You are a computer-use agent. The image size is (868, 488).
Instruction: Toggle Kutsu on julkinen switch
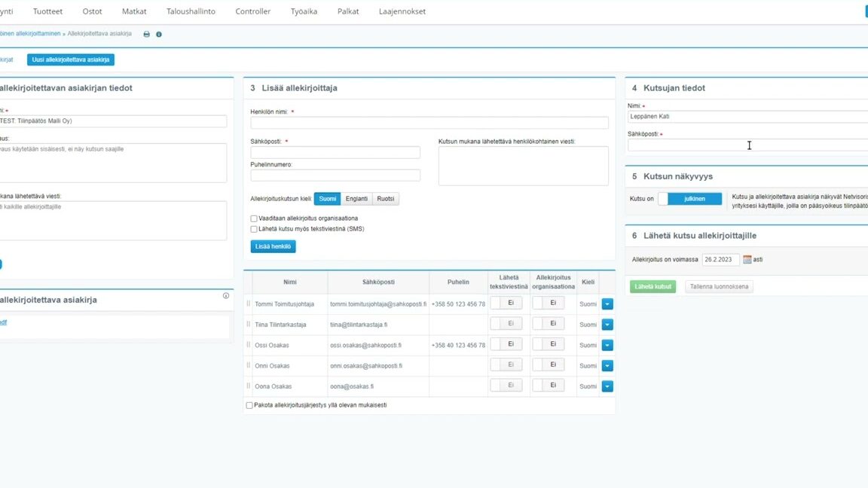(x=689, y=199)
